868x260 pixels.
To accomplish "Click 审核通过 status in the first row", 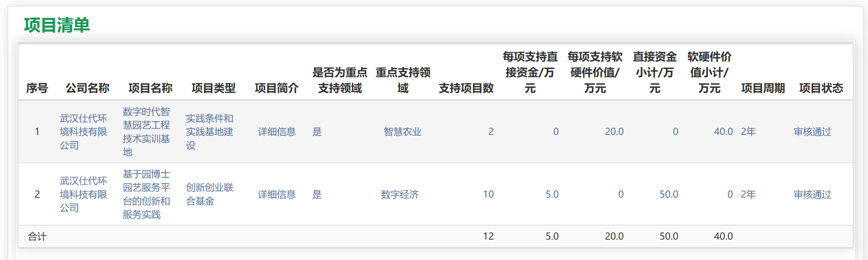I will pyautogui.click(x=812, y=132).
